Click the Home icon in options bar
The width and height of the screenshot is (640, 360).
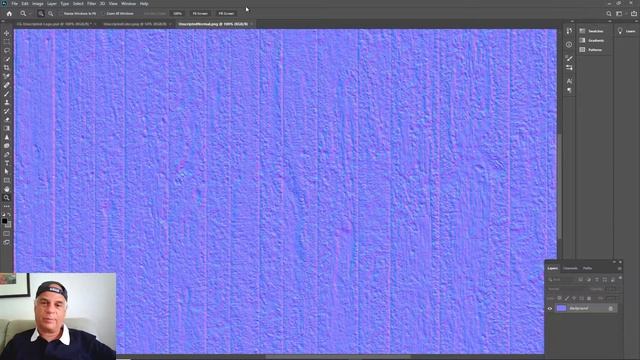[9, 13]
